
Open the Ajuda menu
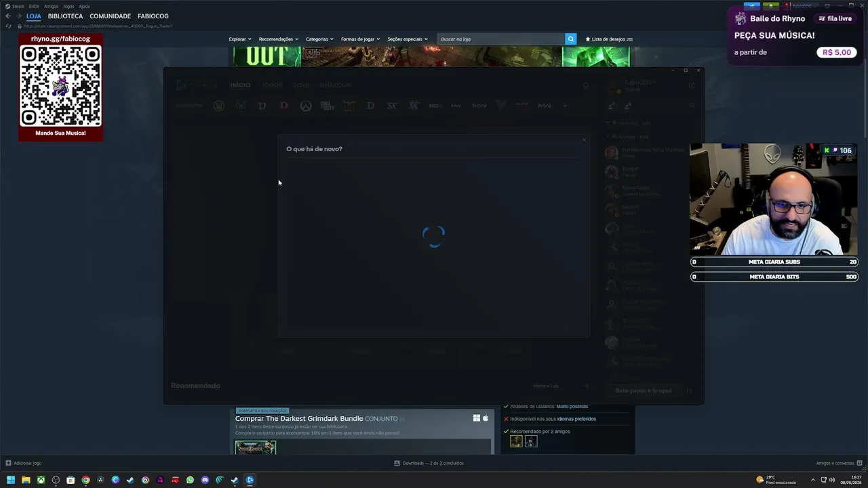(84, 6)
